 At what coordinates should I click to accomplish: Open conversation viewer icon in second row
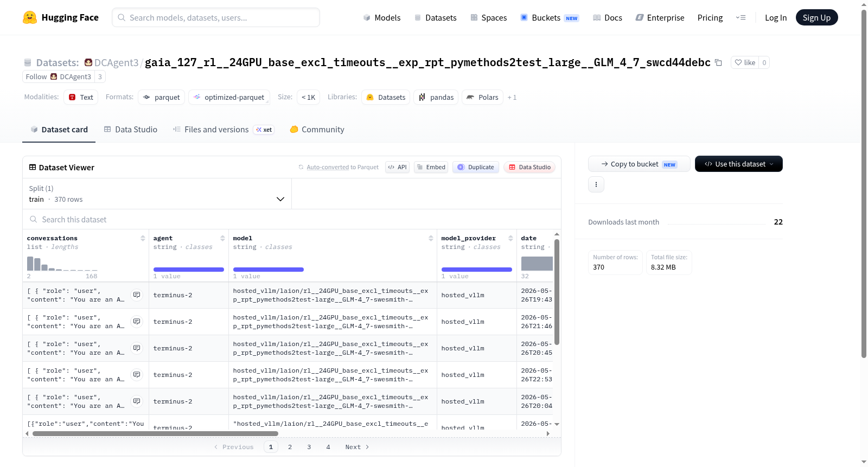[x=137, y=322]
